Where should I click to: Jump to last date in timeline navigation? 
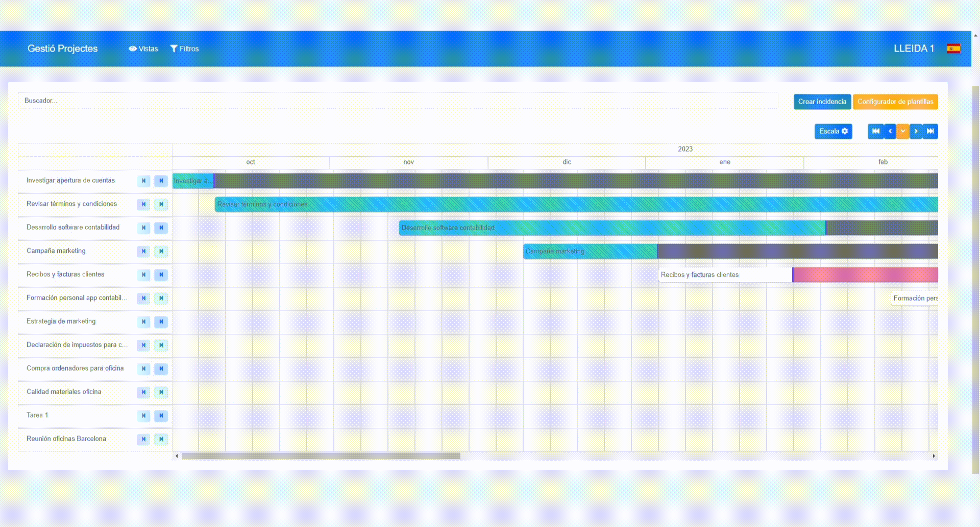point(930,131)
